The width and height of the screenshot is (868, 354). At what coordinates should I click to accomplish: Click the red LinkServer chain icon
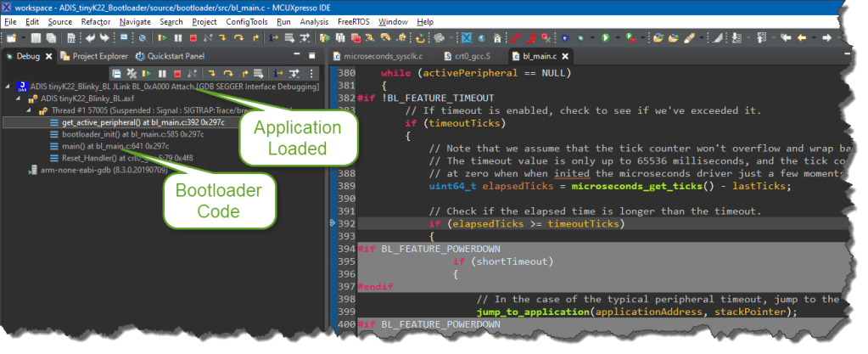coord(515,37)
